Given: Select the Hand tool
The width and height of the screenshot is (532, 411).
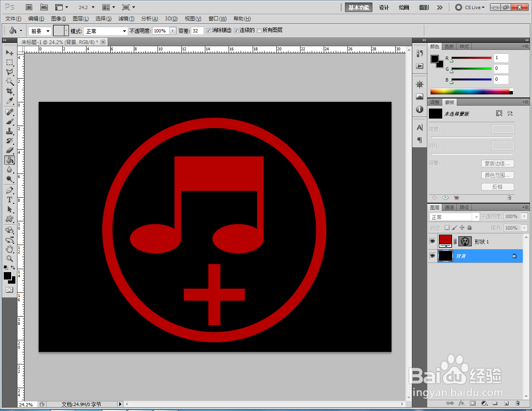Looking at the screenshot, I should 10,249.
